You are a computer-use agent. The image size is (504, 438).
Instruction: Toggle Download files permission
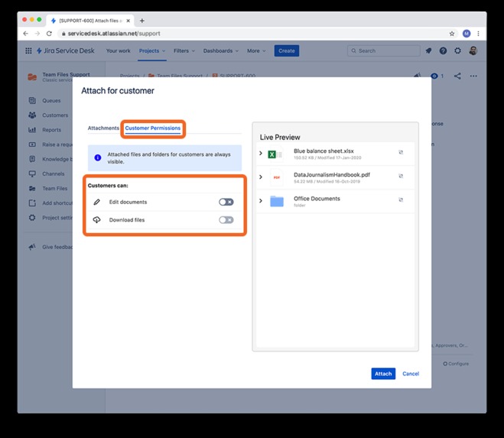pos(226,220)
